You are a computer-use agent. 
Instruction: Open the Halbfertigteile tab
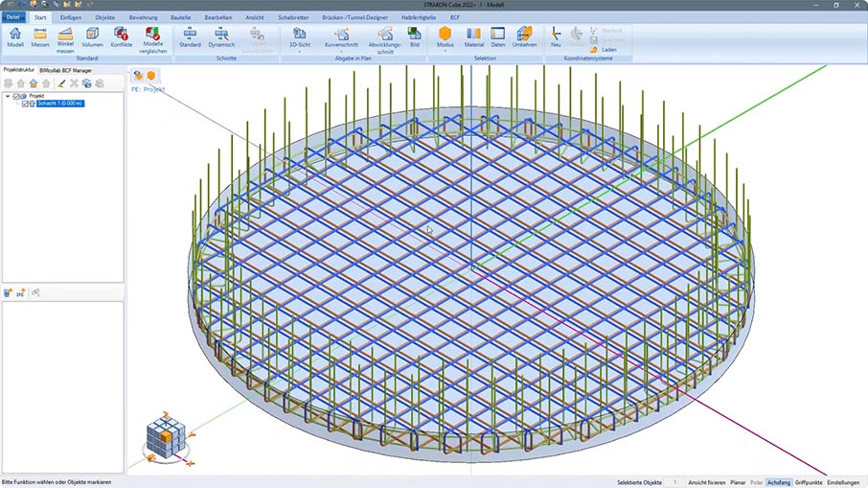click(x=419, y=17)
